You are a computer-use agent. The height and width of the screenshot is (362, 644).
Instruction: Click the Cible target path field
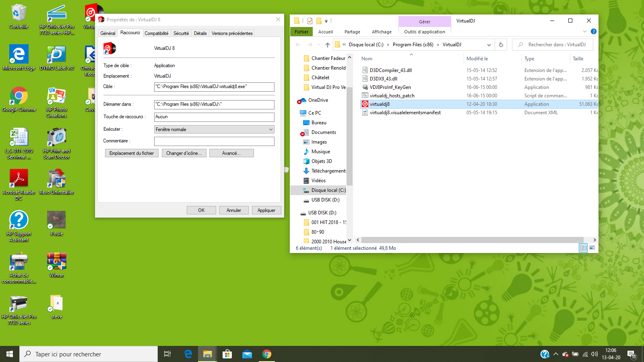tap(214, 86)
